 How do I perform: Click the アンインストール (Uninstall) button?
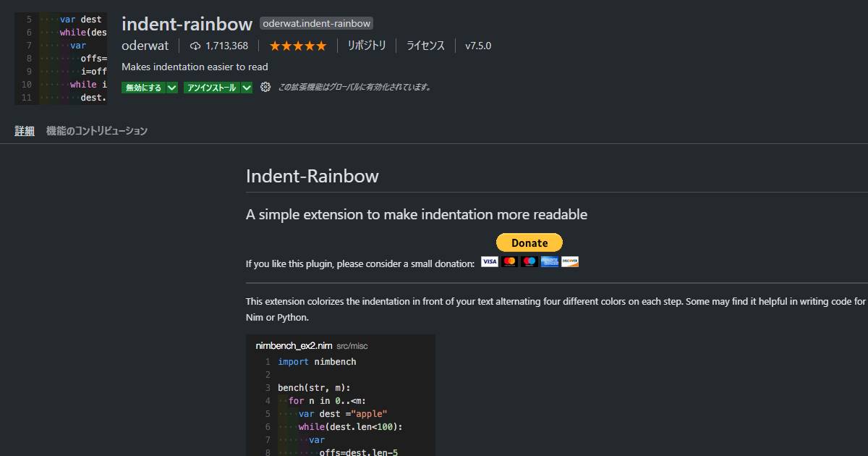(x=212, y=88)
